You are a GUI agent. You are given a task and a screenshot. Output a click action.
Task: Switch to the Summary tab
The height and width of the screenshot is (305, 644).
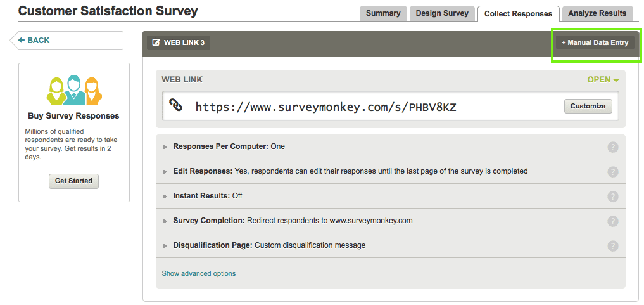click(383, 13)
